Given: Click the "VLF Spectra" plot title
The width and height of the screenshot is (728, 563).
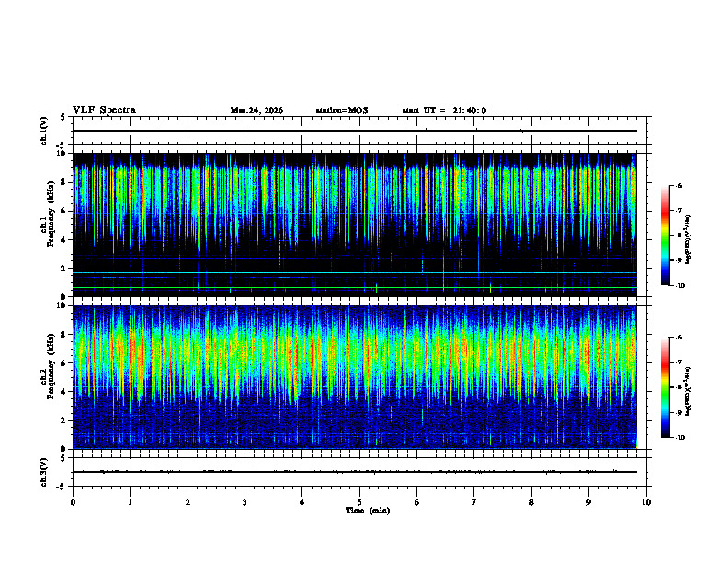Looking at the screenshot, I should click(x=104, y=110).
